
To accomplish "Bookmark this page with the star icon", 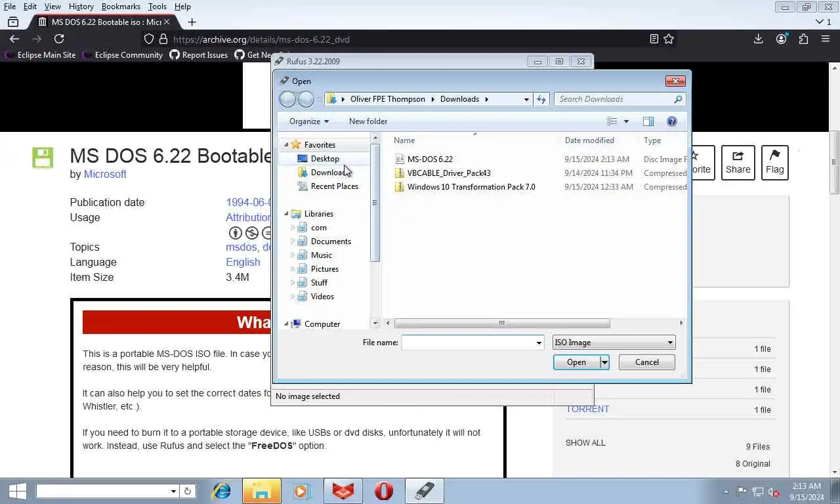I will [x=669, y=39].
